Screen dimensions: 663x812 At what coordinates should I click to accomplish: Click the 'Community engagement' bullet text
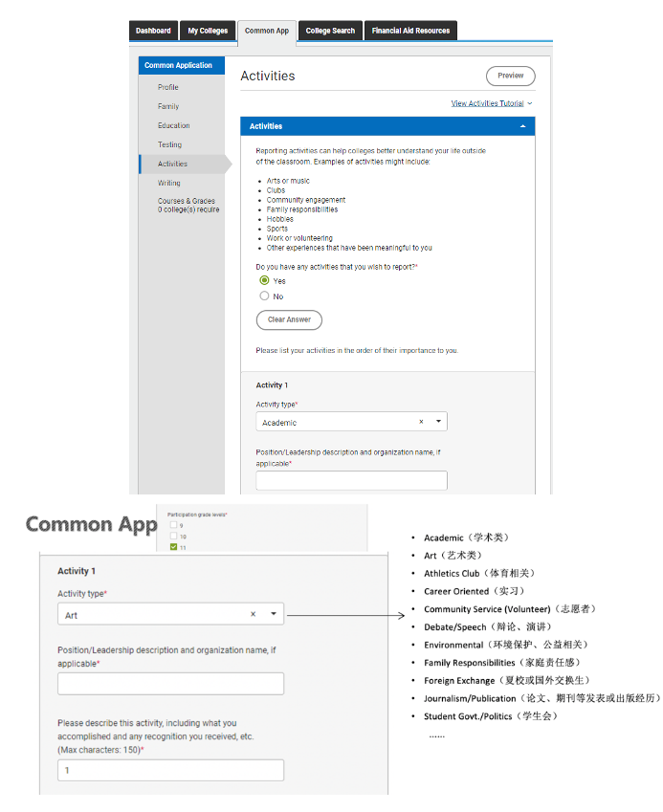[305, 200]
